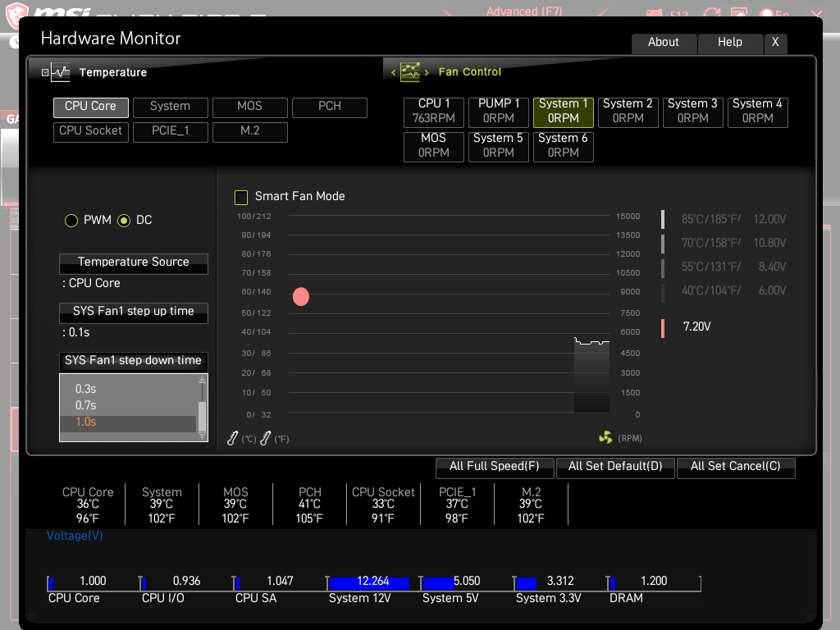Collapse the Temperature section expander box

click(45, 72)
